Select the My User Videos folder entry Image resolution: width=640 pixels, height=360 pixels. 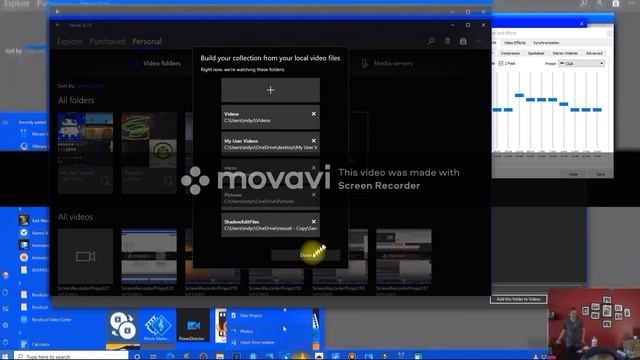tap(270, 144)
